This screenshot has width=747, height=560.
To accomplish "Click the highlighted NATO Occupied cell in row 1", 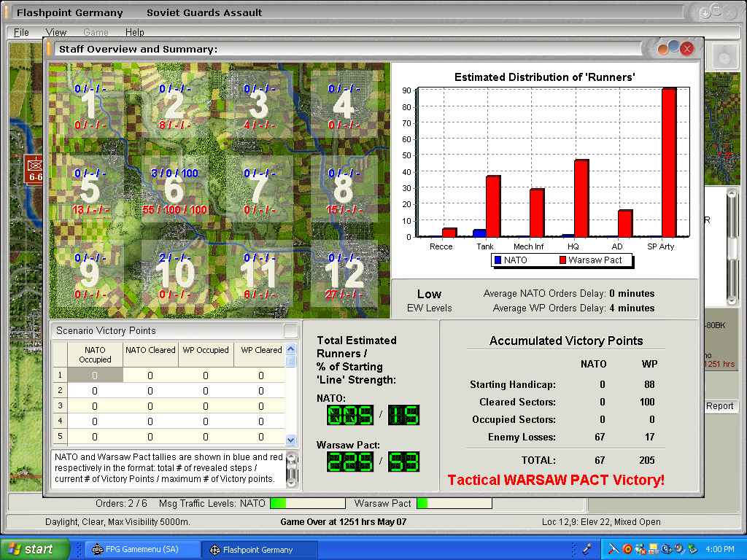I will [96, 376].
